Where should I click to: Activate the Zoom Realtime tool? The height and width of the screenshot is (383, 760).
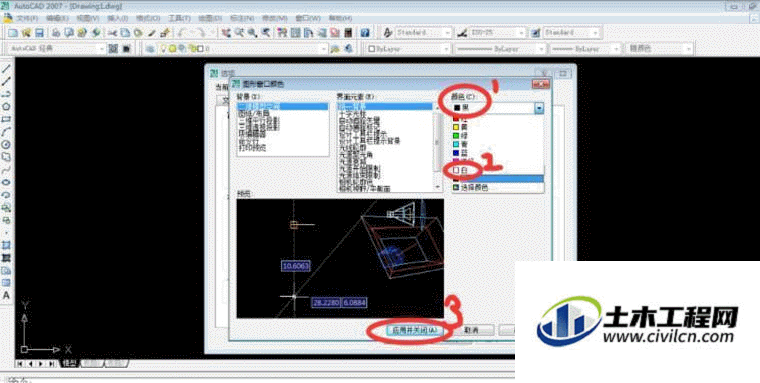click(x=239, y=33)
